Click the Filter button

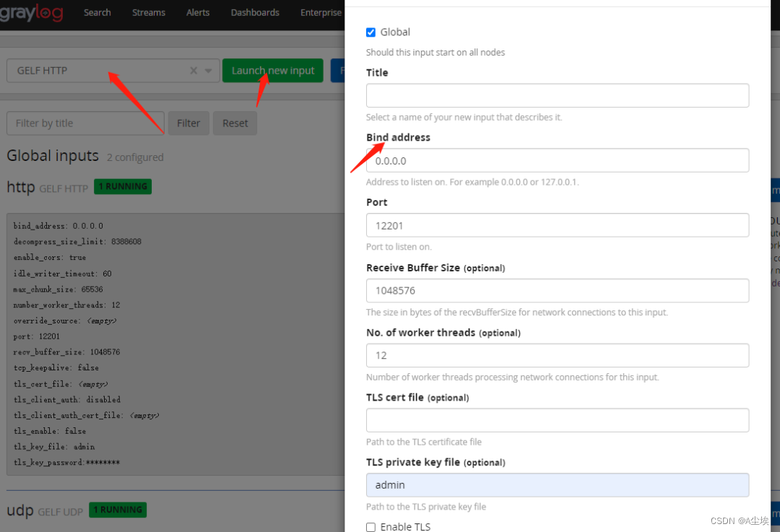(x=188, y=123)
